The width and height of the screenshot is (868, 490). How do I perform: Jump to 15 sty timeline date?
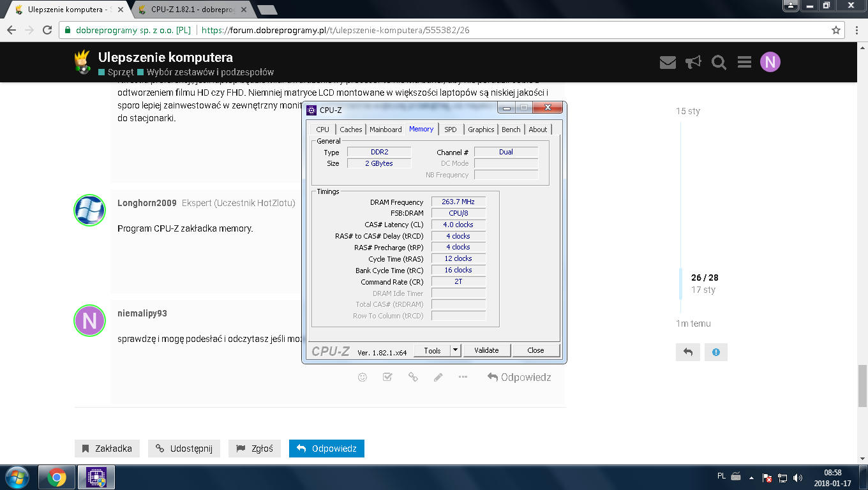688,111
